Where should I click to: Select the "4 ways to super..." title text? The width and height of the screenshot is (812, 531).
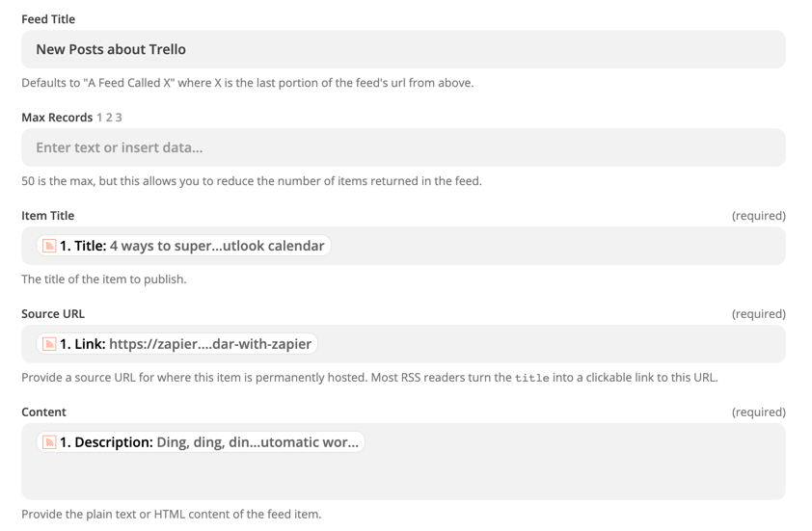(x=217, y=246)
